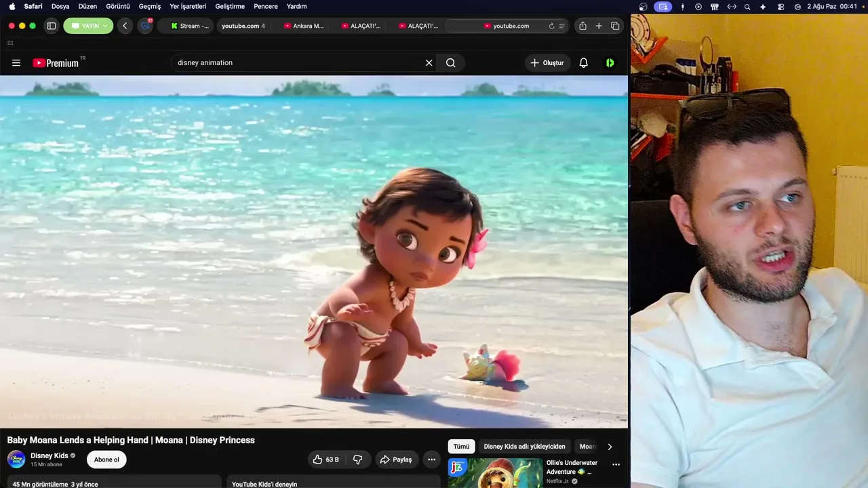The width and height of the screenshot is (868, 488).
Task: Open the Görüntü menu
Action: (x=118, y=6)
